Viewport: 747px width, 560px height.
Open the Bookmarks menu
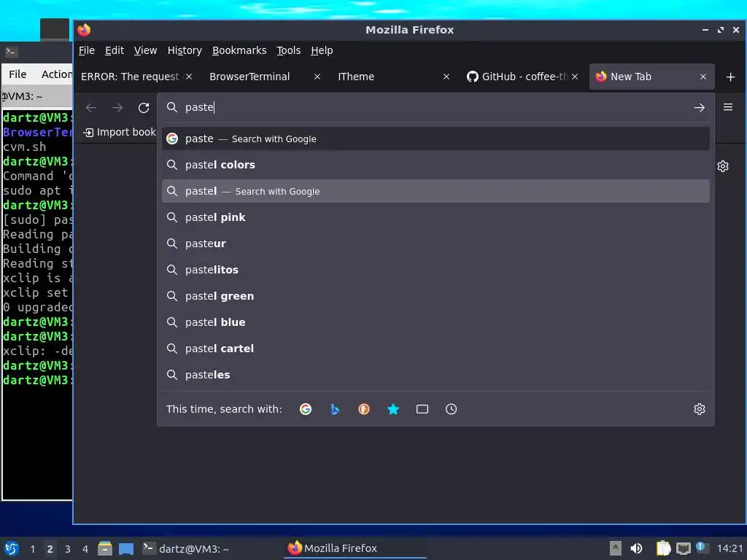[x=239, y=50]
